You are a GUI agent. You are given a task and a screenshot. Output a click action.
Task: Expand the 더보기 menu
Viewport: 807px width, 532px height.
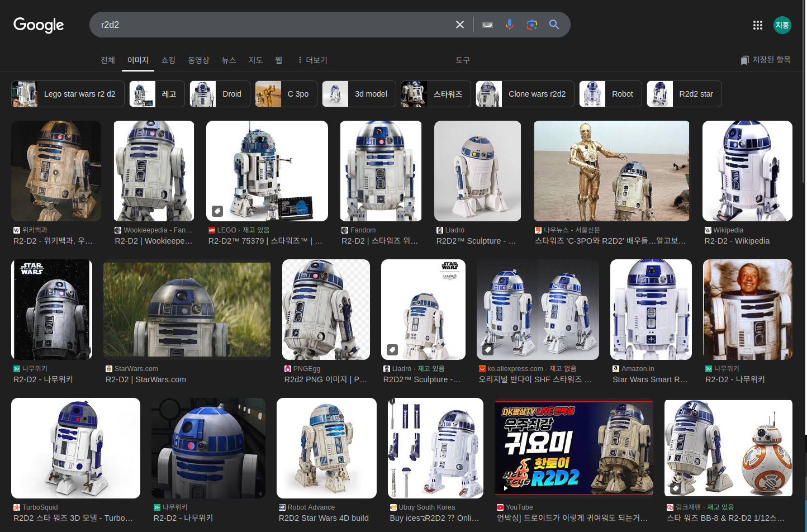(312, 60)
